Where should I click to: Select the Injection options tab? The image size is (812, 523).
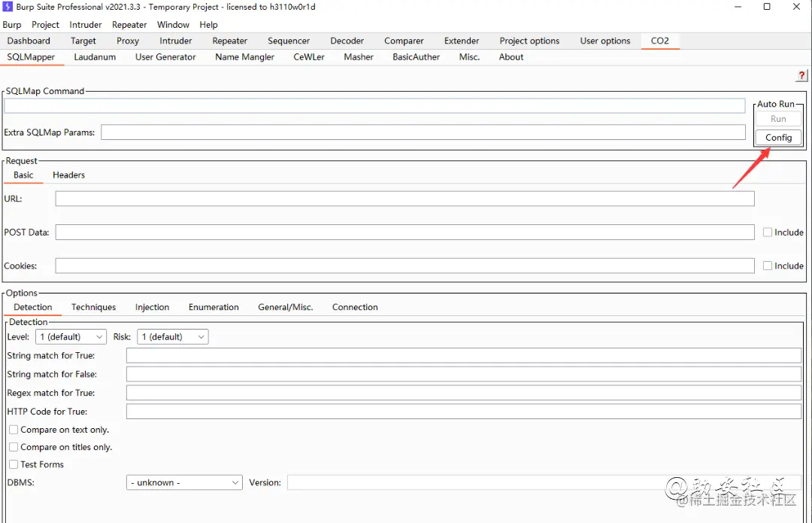pos(152,307)
